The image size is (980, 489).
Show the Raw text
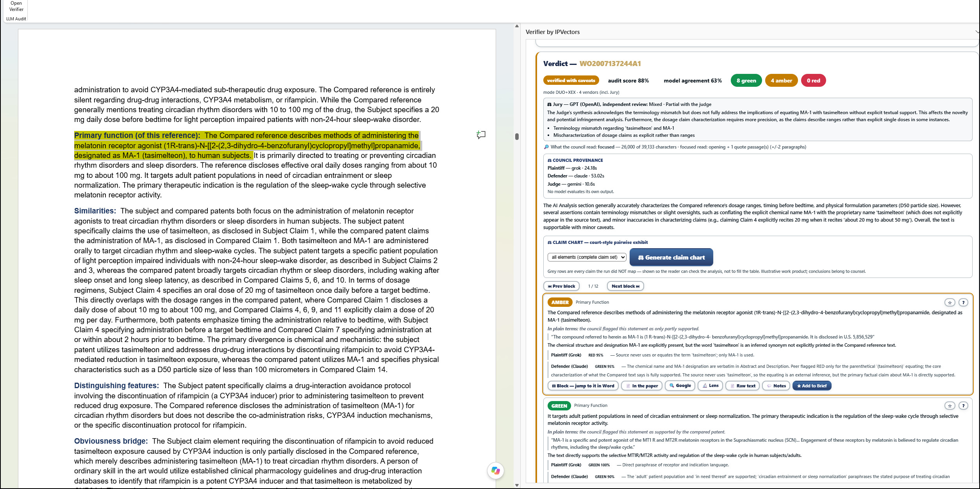point(742,386)
